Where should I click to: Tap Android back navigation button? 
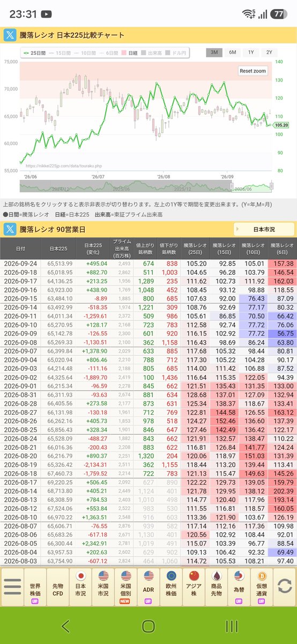[x=65, y=626]
